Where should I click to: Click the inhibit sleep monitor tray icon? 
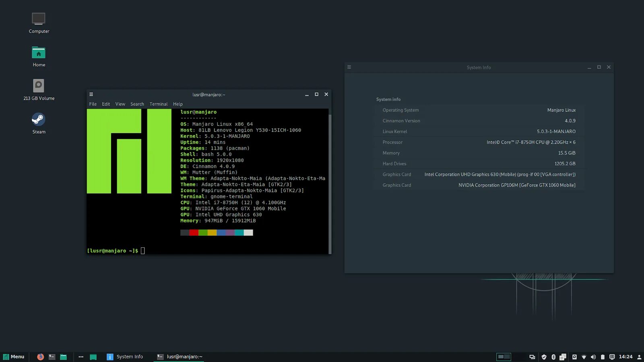612,357
